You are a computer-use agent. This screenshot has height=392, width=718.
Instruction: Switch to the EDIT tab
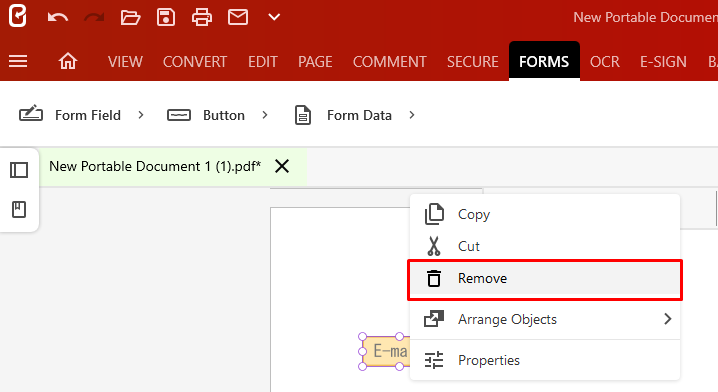click(262, 61)
